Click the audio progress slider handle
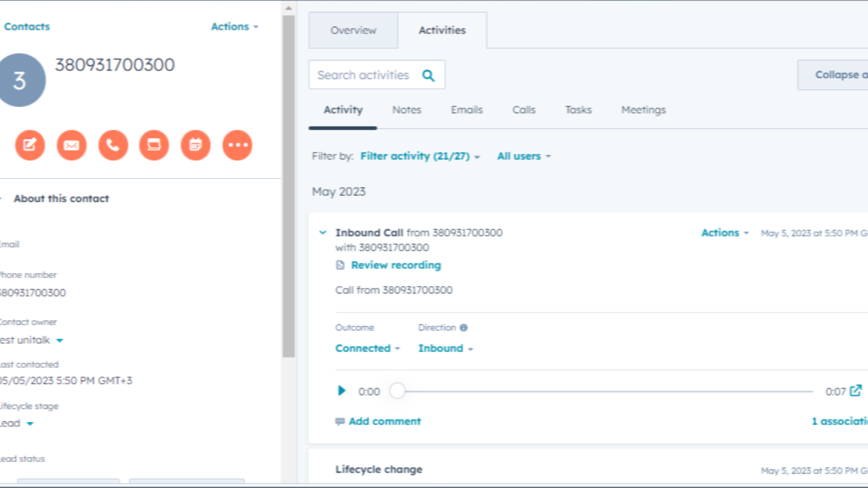Viewport: 868px width, 488px height. pos(398,391)
